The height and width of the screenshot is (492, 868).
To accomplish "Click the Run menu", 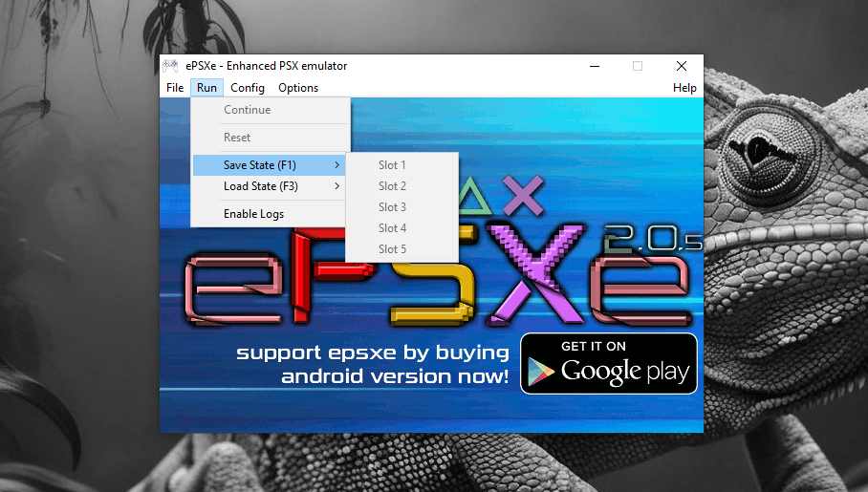I will tap(206, 88).
